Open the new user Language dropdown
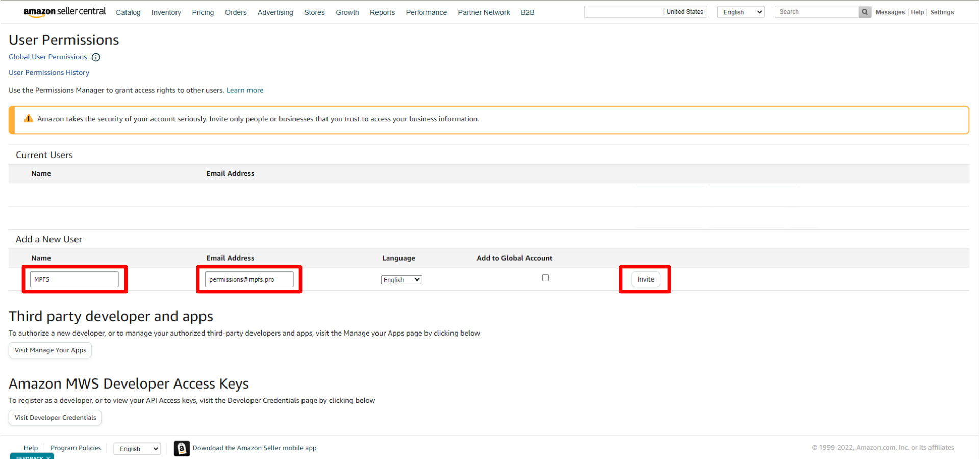This screenshot has height=459, width=980. tap(401, 279)
